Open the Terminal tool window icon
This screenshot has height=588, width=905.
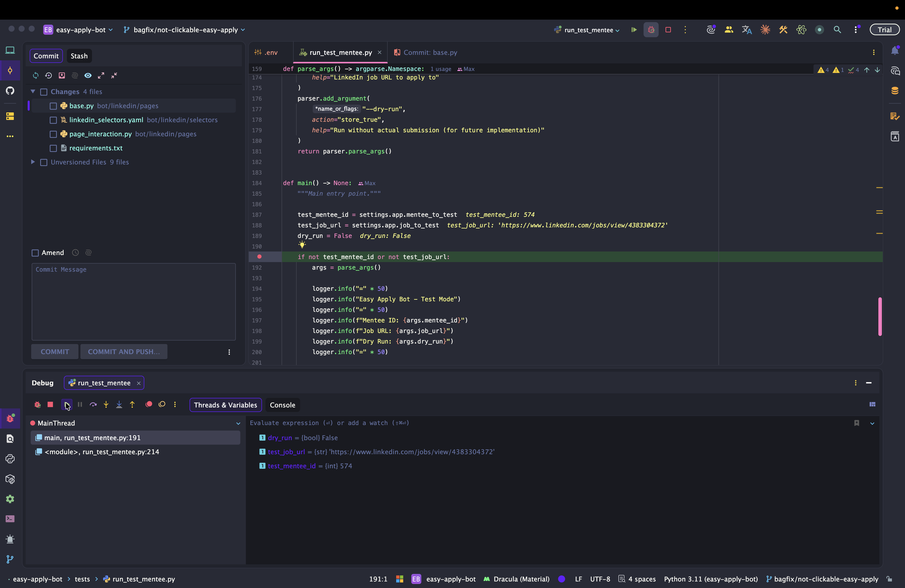click(10, 519)
